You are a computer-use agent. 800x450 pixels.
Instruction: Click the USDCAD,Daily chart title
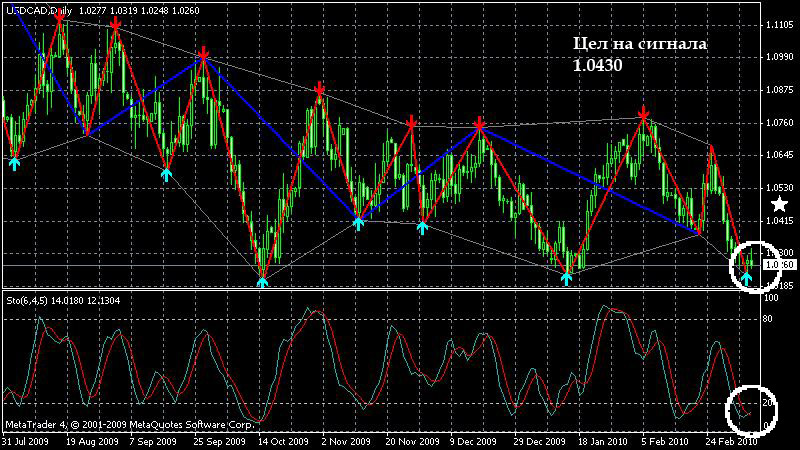(39, 10)
